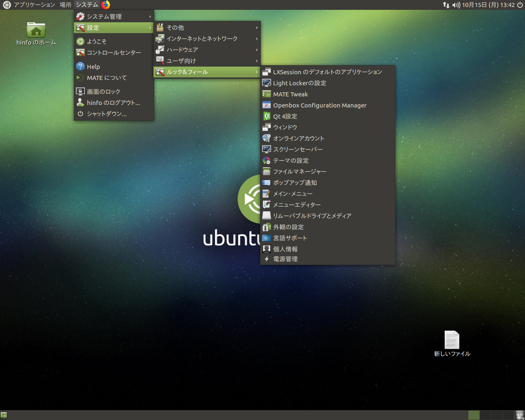525x420 pixels.
Task: Click the 外観の設定 icon
Action: coord(267,227)
